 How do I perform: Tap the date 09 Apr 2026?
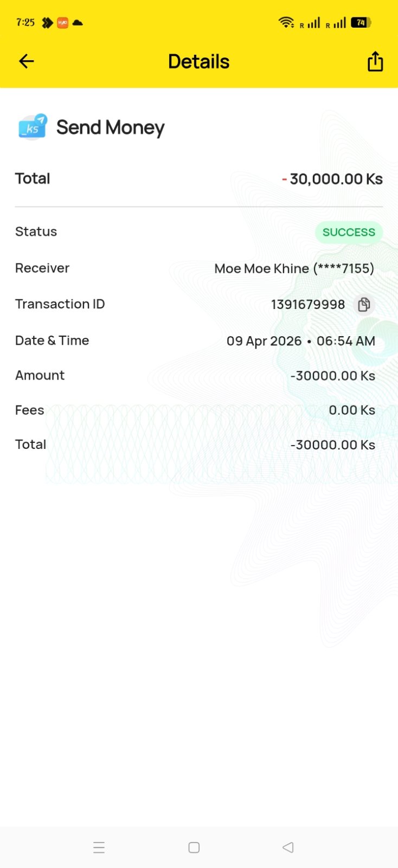click(x=264, y=341)
